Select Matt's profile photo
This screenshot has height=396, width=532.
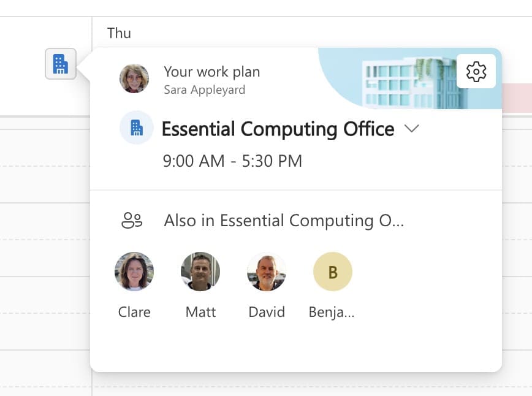pos(200,271)
